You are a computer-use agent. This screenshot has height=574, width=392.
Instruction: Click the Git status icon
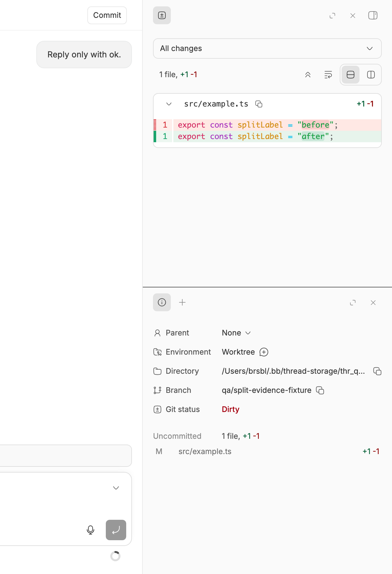(157, 409)
